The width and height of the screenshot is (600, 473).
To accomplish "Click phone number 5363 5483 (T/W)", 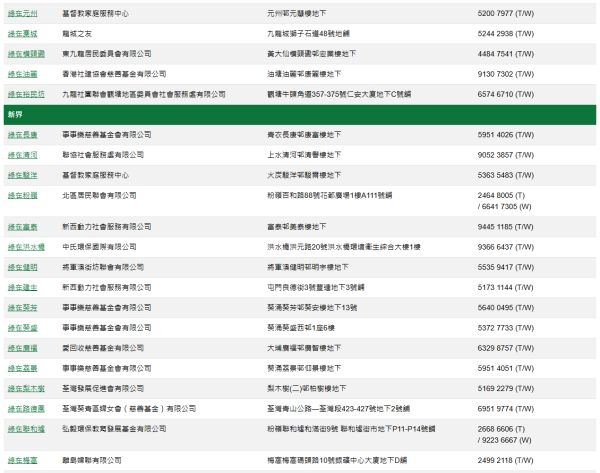I will click(x=505, y=175).
